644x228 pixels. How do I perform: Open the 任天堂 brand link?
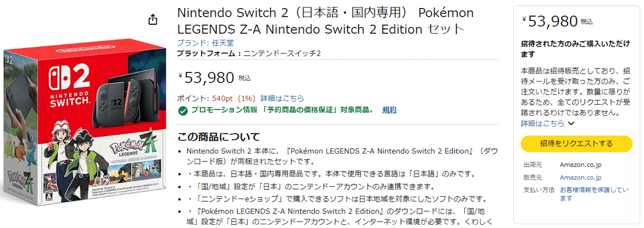(222, 43)
